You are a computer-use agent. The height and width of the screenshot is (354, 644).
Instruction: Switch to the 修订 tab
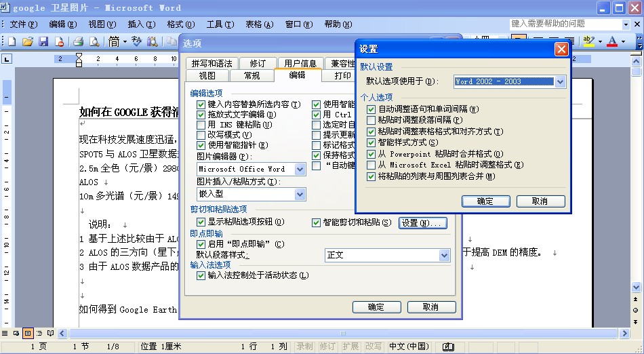point(258,63)
